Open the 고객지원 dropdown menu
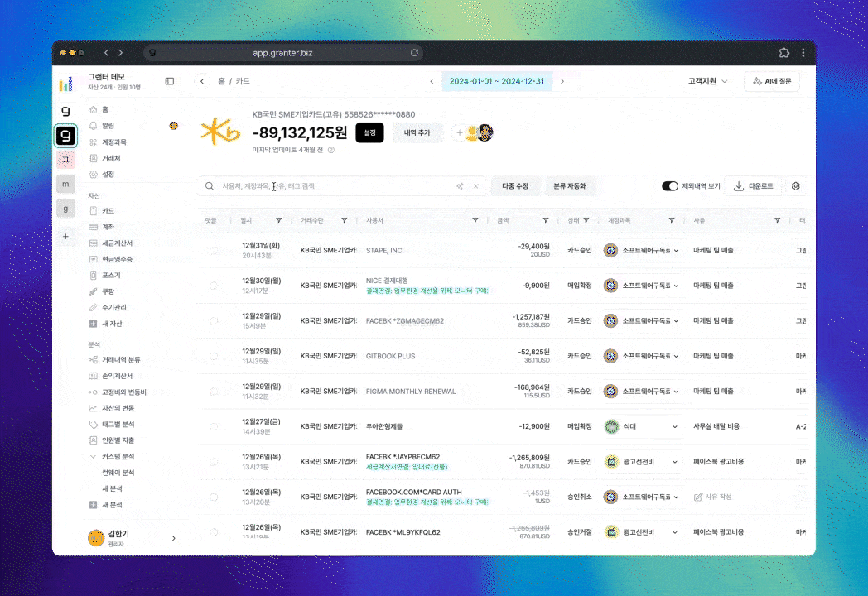Image resolution: width=868 pixels, height=596 pixels. [708, 81]
